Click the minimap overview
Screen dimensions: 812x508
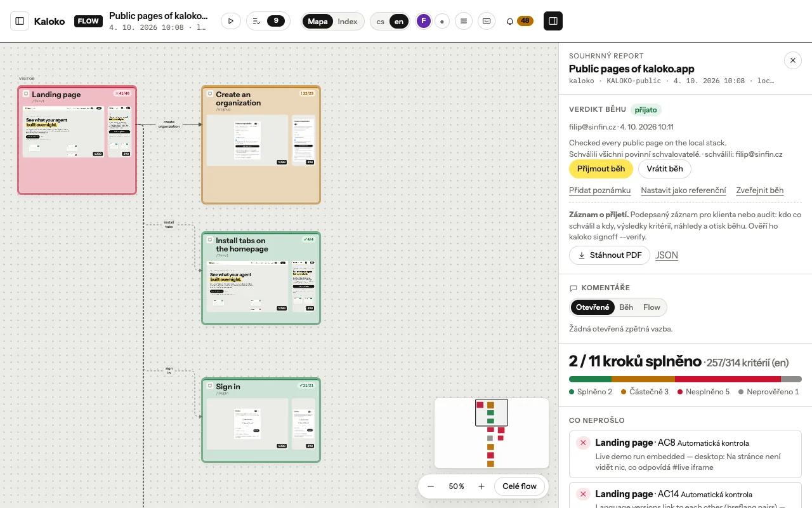pyautogui.click(x=492, y=433)
